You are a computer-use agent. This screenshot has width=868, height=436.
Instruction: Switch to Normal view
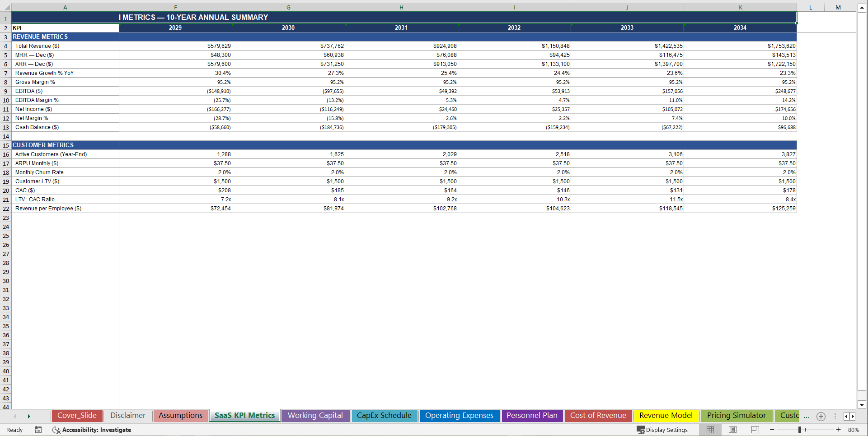point(710,430)
